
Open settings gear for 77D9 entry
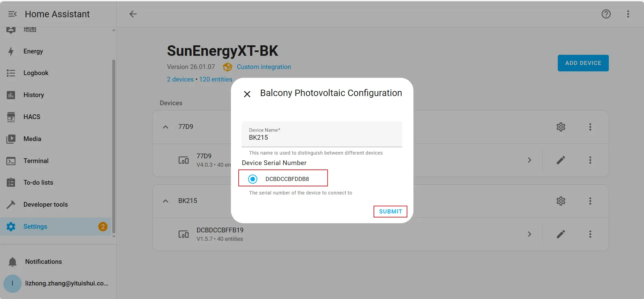click(560, 127)
